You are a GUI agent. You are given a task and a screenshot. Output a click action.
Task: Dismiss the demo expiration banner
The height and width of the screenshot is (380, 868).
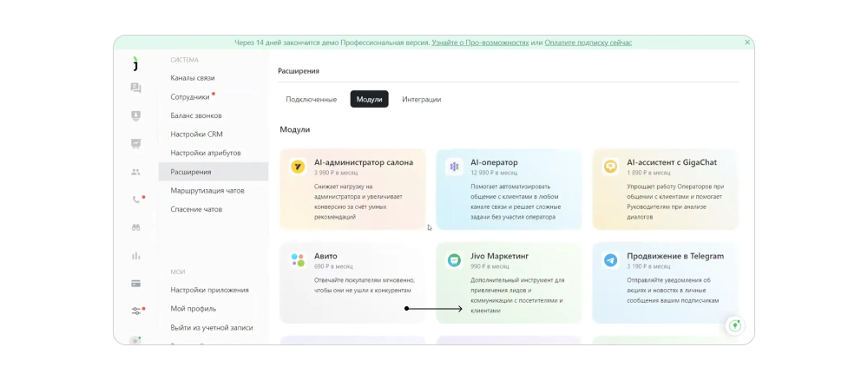[747, 43]
